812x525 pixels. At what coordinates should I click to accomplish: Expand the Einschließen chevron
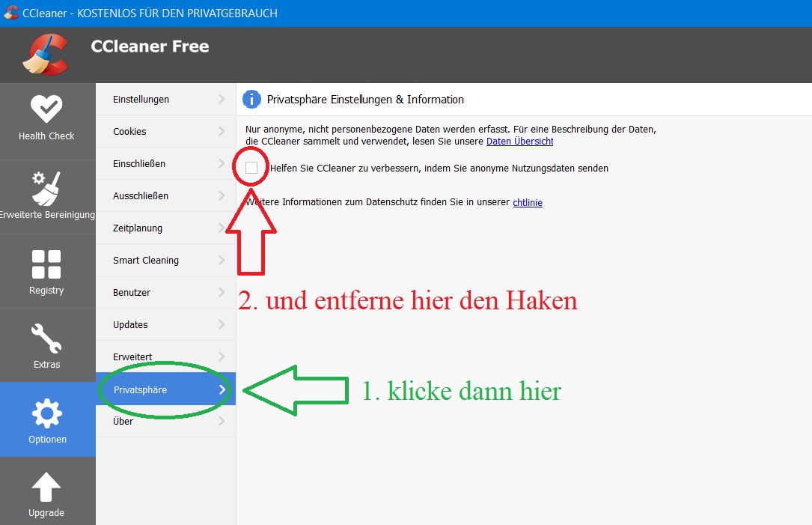pyautogui.click(x=222, y=163)
